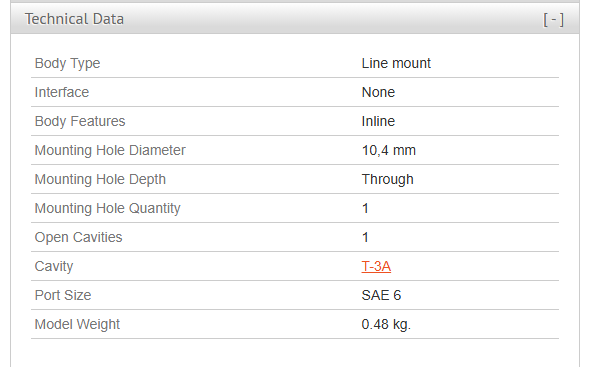Select the SAE 6 value

point(381,295)
